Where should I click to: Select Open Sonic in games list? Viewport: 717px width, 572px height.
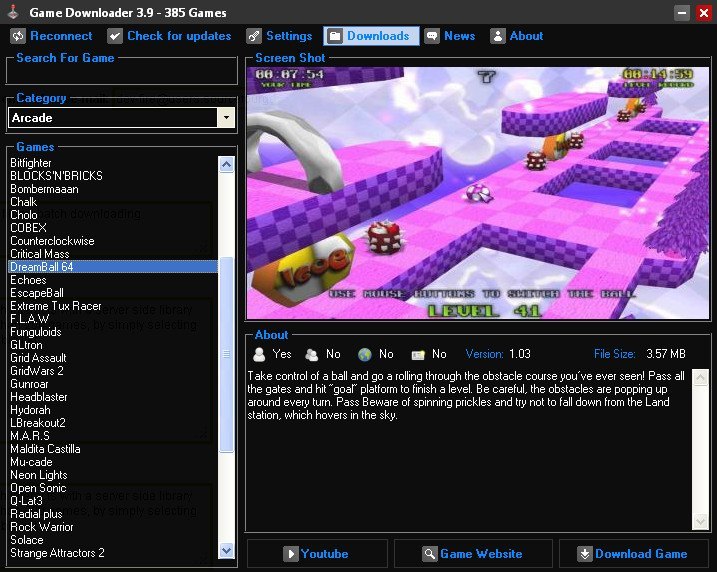click(x=113, y=488)
